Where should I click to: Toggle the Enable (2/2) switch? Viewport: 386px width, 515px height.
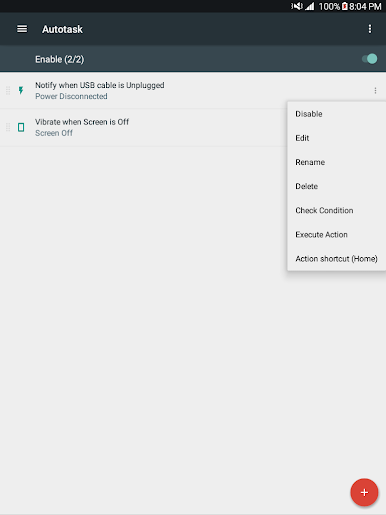click(370, 59)
